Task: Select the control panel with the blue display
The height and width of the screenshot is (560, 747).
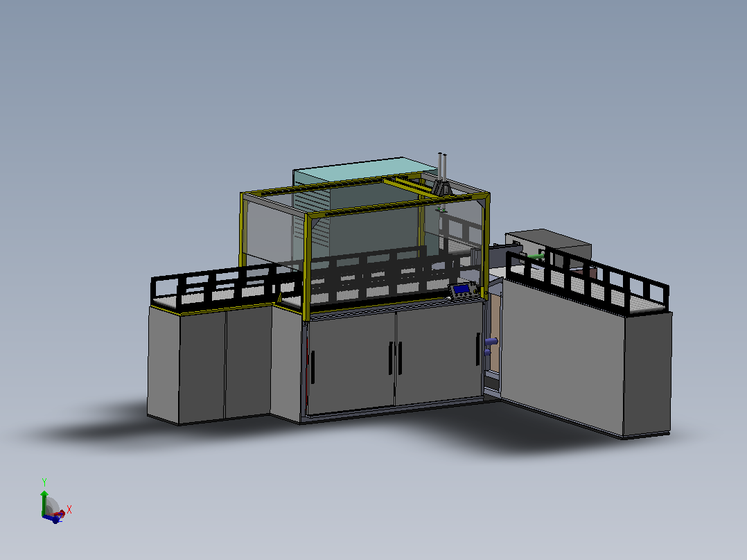Action: tap(464, 290)
